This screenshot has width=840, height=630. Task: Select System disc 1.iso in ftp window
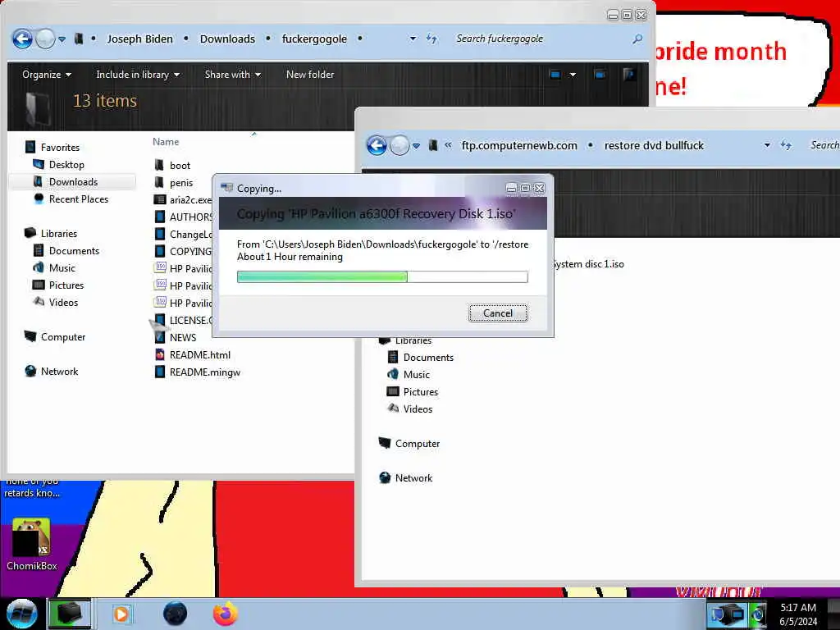tap(589, 264)
